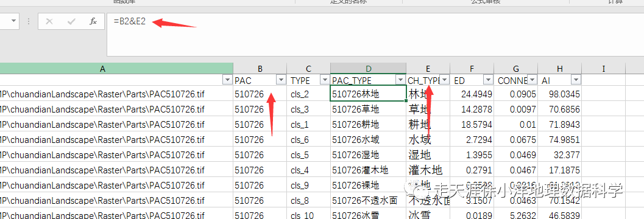Select the cls_9 cell in TYPE column
Image resolution: width=644 pixels, height=219 pixels.
pos(308,185)
